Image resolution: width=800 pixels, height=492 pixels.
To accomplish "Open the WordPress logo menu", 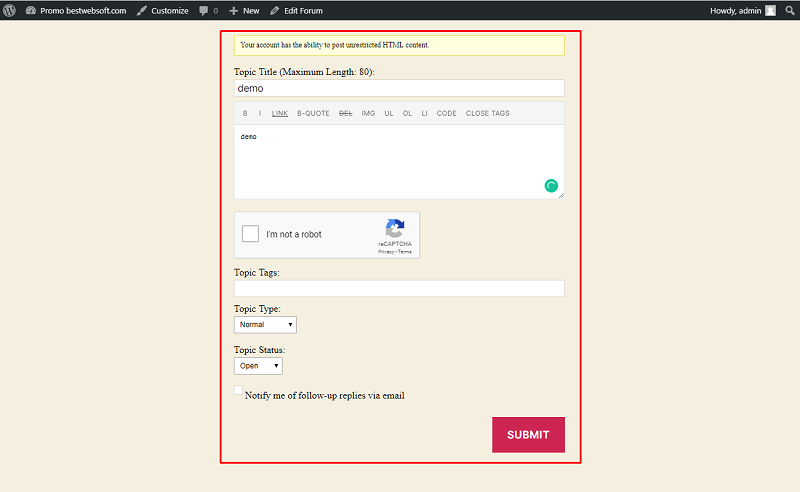I will click(x=9, y=10).
